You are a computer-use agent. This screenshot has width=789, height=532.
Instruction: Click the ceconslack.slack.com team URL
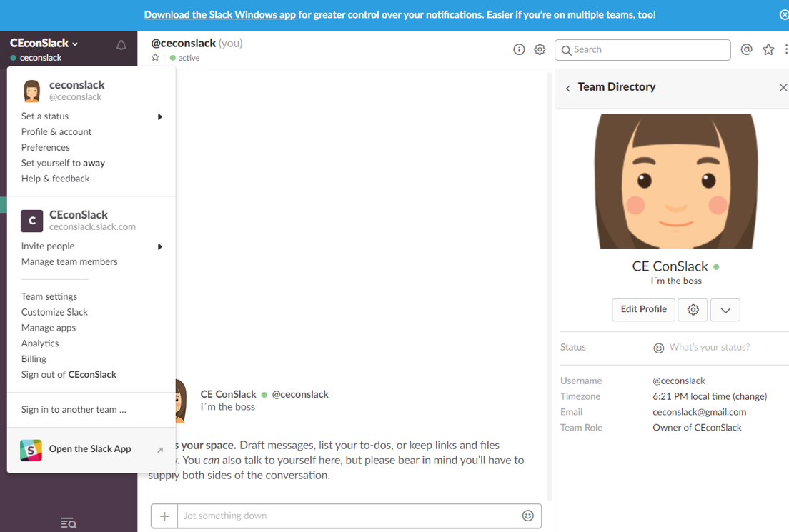[x=93, y=227]
